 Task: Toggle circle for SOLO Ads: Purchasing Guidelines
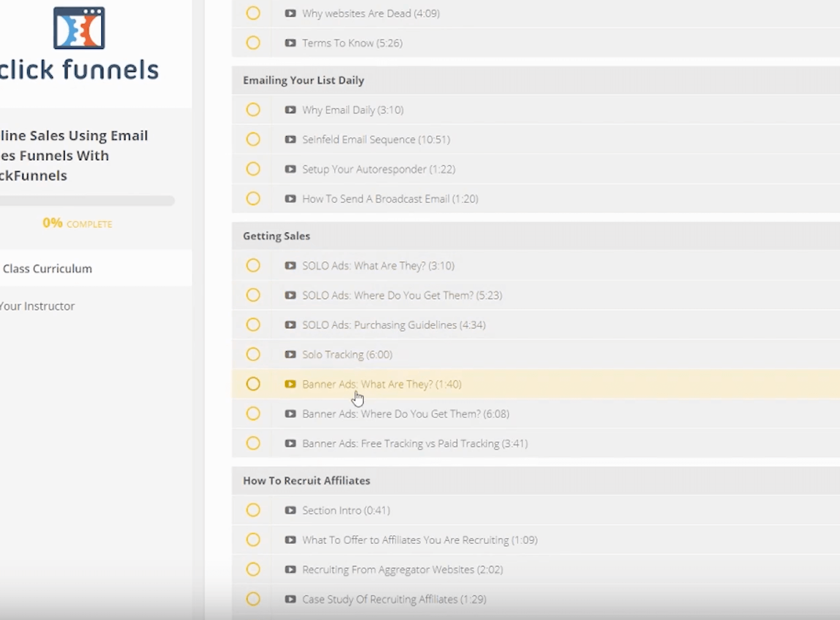(253, 325)
